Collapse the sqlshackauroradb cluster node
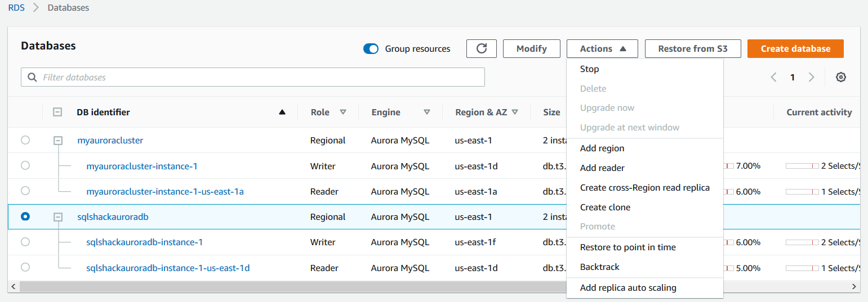The height and width of the screenshot is (302, 868). (57, 217)
